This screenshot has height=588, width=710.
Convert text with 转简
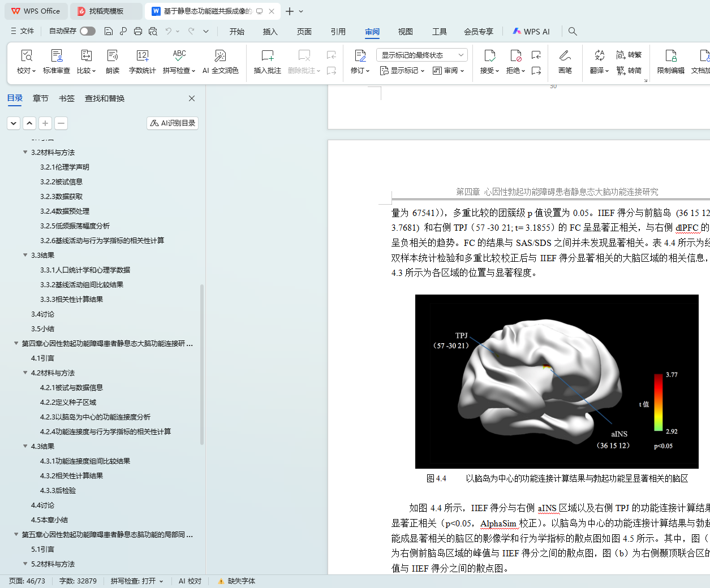pos(629,71)
